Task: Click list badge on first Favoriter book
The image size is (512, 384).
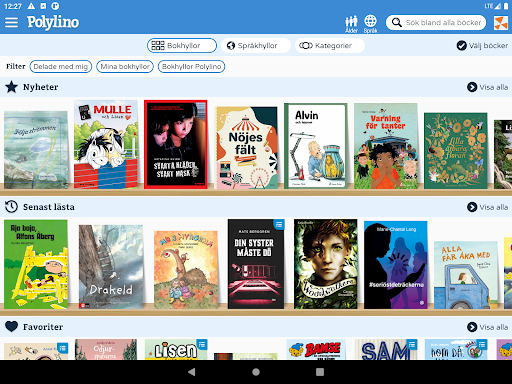Action: (62, 348)
